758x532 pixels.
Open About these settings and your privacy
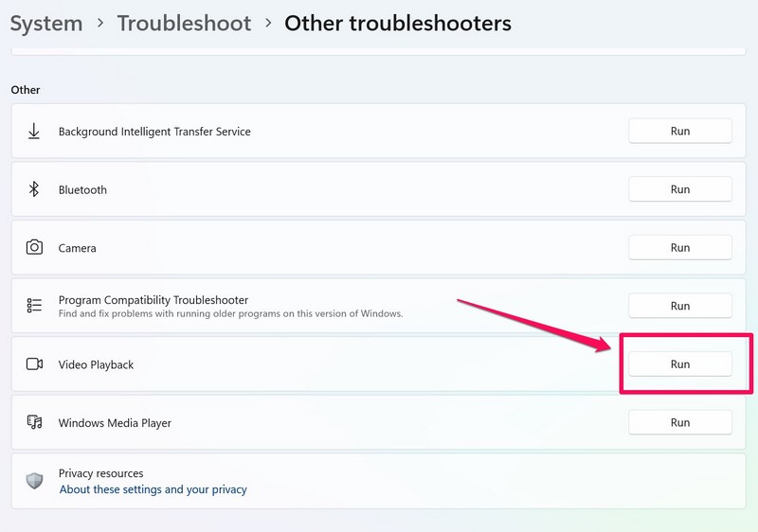153,489
